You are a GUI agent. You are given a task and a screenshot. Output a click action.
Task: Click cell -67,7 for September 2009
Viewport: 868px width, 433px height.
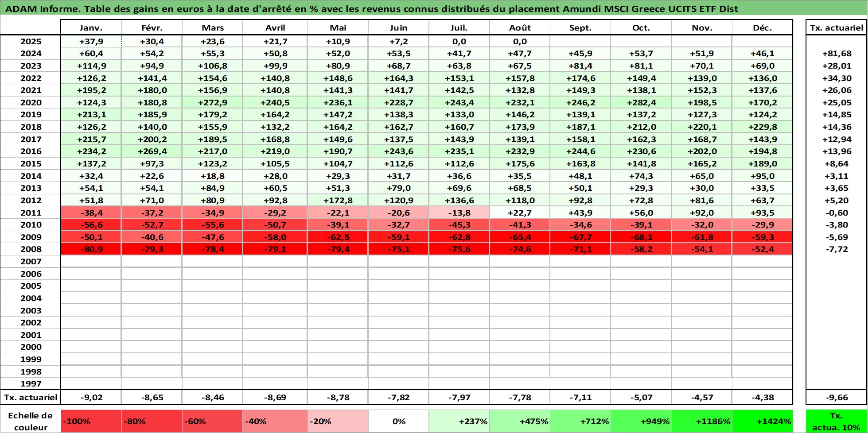[580, 237]
